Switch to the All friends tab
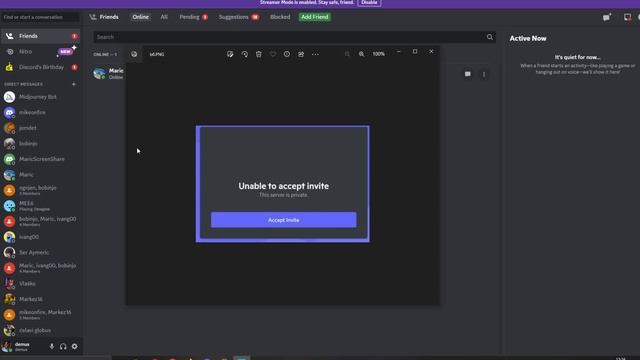 coord(164,17)
